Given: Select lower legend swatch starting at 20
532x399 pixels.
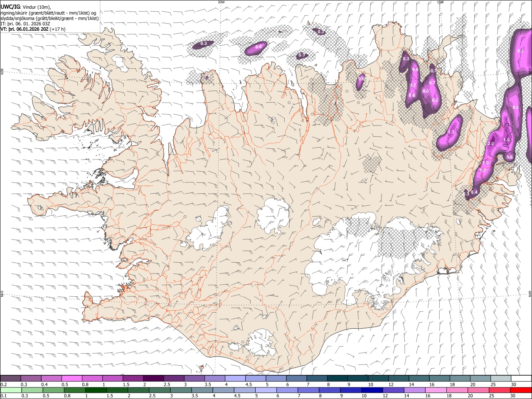Looking at the screenshot, I should click(x=478, y=390).
